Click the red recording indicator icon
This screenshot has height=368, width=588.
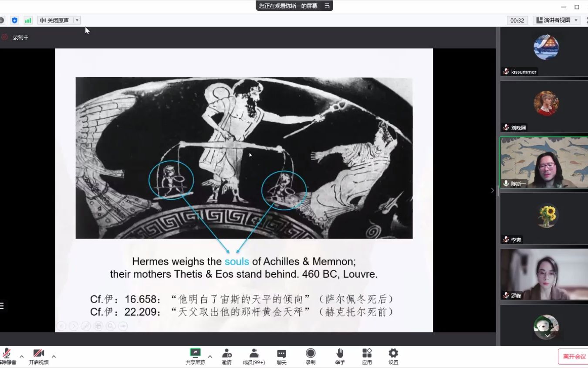4,37
